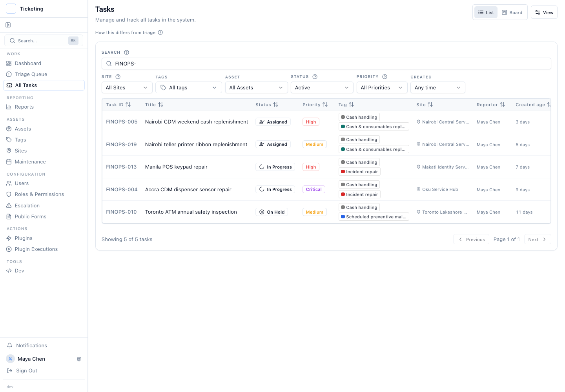The width and height of the screenshot is (565, 392).
Task: Click info icon beside 'How this differs from triage'
Action: click(x=160, y=33)
